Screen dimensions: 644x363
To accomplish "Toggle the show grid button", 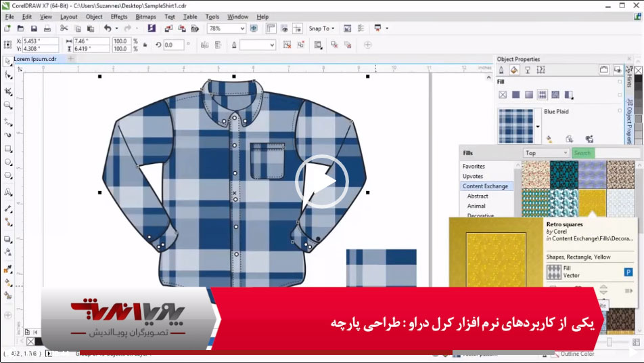I will [x=284, y=28].
